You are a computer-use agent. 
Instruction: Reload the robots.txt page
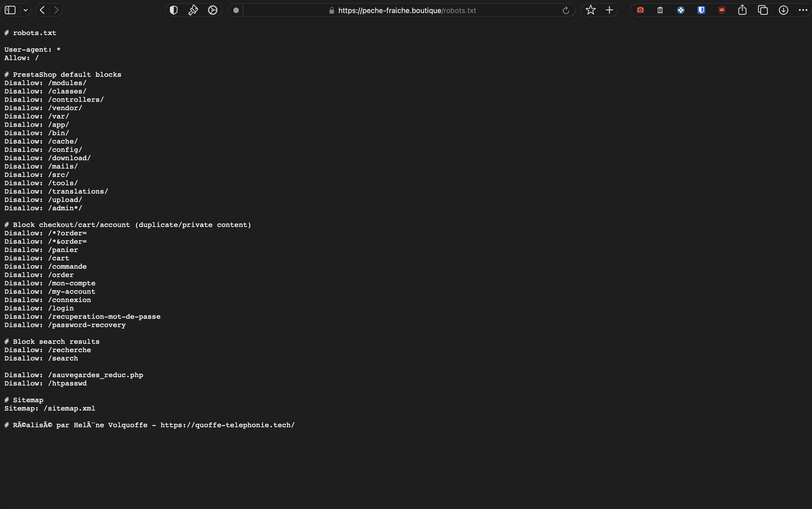(x=566, y=11)
